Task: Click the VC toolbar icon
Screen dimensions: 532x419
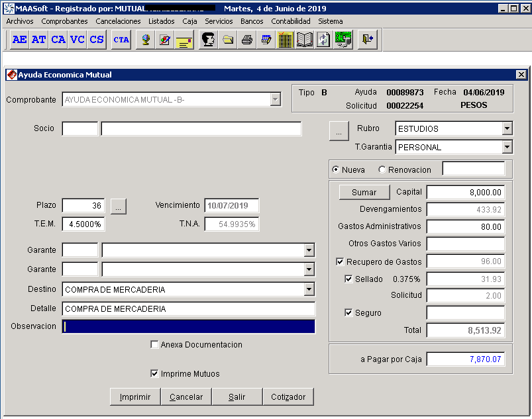Action: click(78, 40)
